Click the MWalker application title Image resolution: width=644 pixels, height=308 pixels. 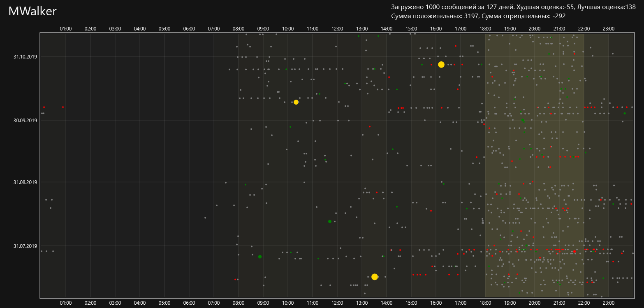pos(32,12)
